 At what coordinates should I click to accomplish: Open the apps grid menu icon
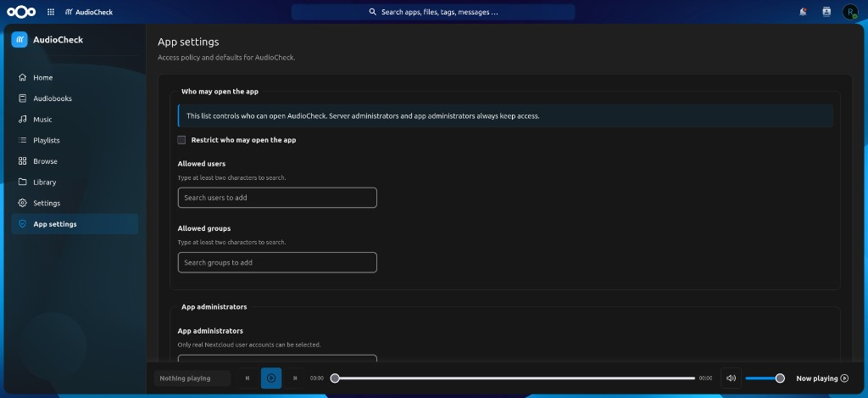[51, 12]
